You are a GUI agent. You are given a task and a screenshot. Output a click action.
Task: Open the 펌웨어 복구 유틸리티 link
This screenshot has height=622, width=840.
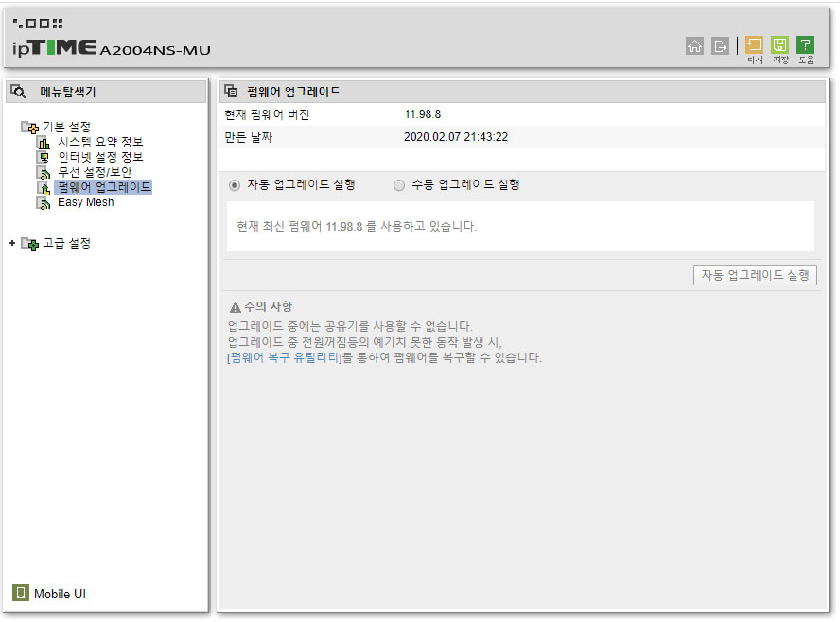(285, 357)
